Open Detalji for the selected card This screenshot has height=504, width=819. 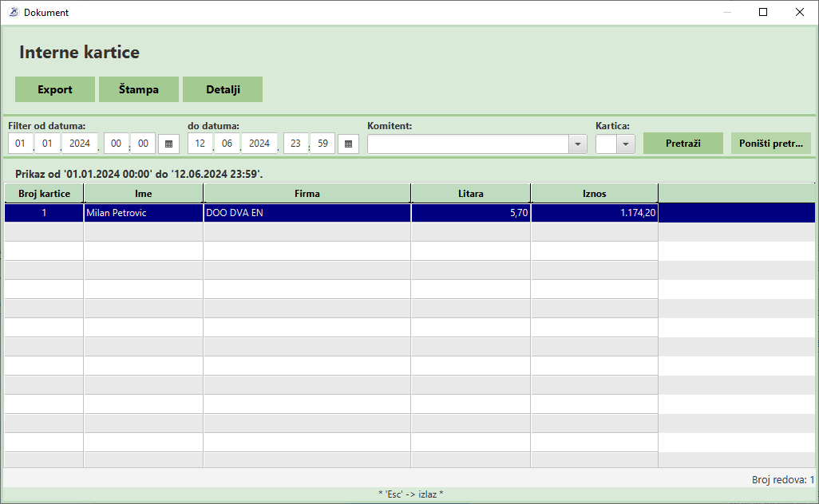[x=223, y=89]
